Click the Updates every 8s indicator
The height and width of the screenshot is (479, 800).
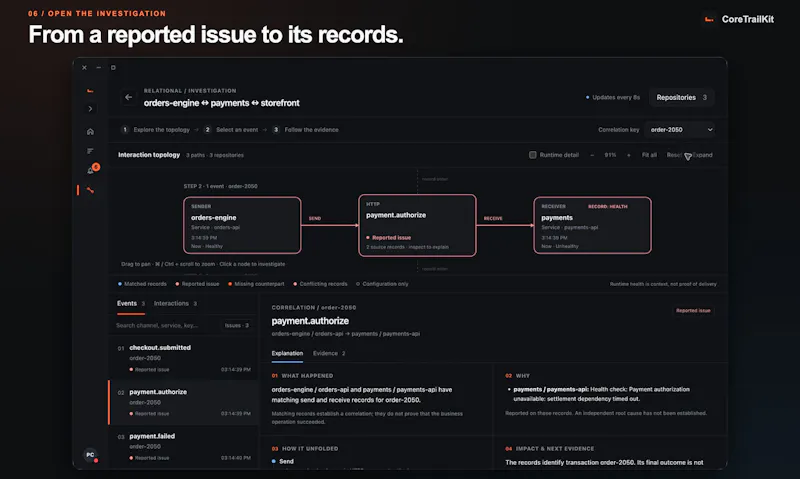pyautogui.click(x=613, y=97)
